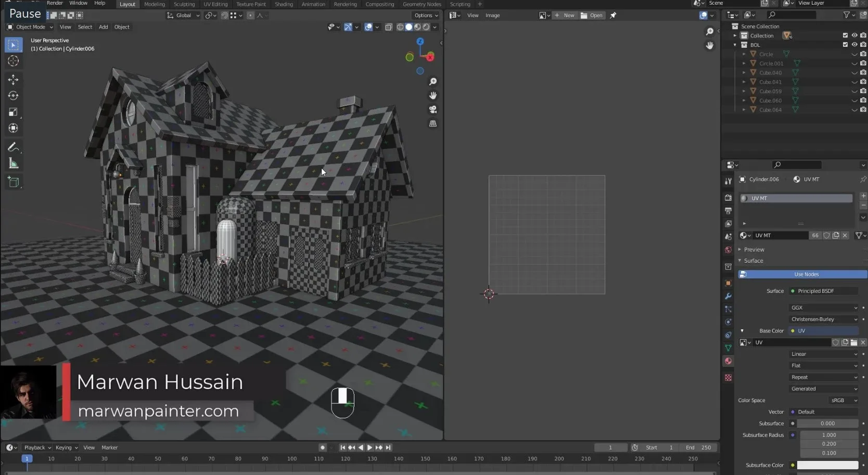The image size is (868, 475).
Task: Open the Christensen-Burley subsurface method dropdown
Action: pyautogui.click(x=824, y=319)
